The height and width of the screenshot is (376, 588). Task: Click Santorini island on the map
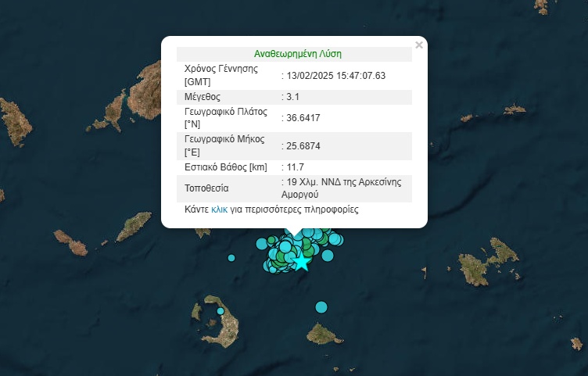(228, 328)
